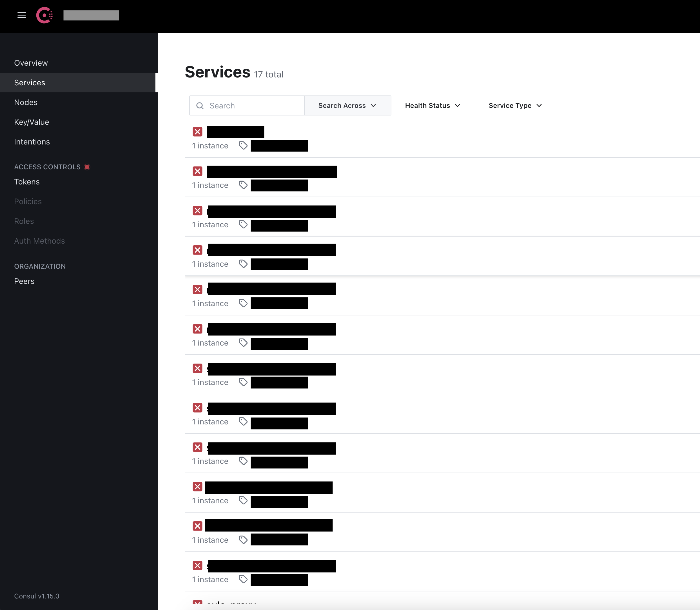Open the Search Across dropdown
The height and width of the screenshot is (610, 700).
[x=347, y=106]
